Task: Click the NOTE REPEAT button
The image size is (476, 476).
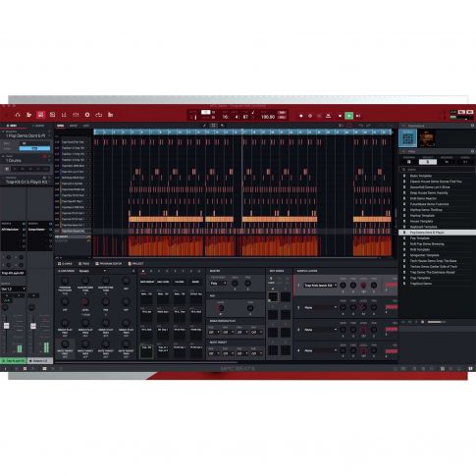Action: pyautogui.click(x=147, y=282)
